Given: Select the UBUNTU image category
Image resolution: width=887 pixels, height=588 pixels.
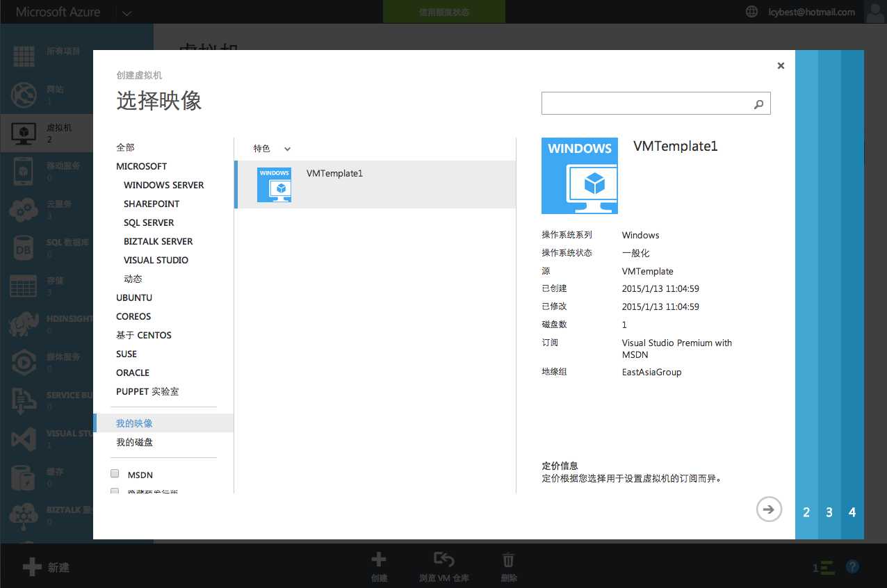Looking at the screenshot, I should coord(134,297).
